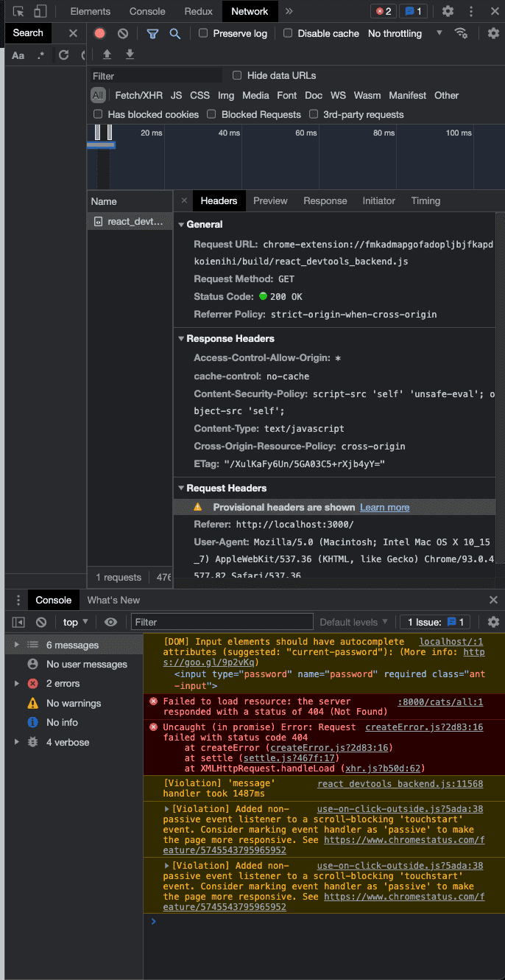Check the Disable cache option

point(288,33)
